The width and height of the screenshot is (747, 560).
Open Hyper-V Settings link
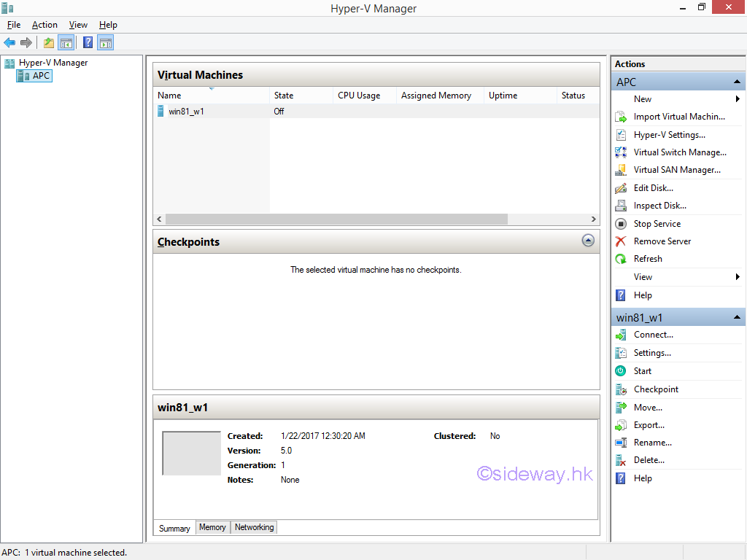click(669, 135)
